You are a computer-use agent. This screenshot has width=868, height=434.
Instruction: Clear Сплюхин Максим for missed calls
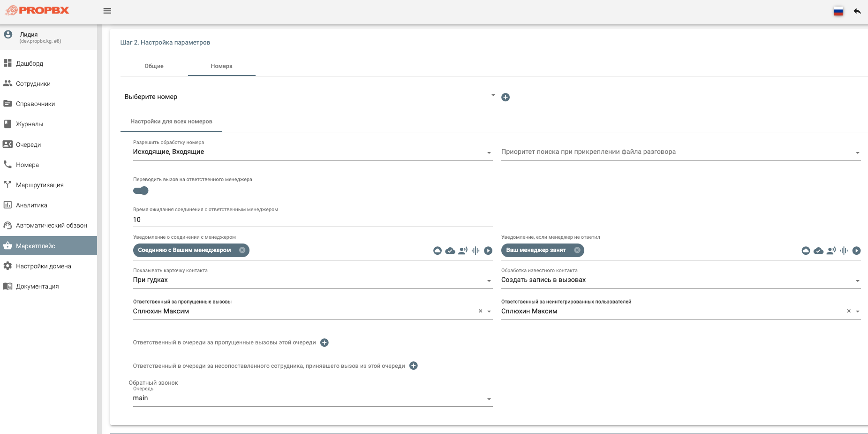480,311
